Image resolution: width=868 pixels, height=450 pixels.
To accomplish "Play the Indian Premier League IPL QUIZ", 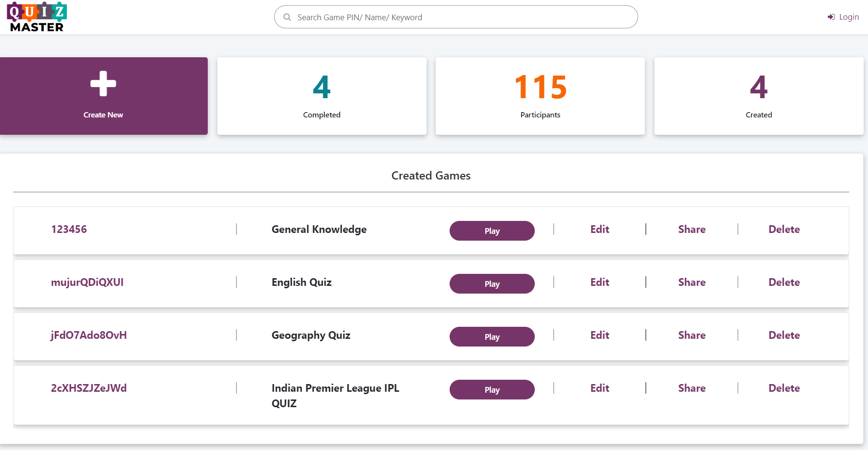I will 491,389.
